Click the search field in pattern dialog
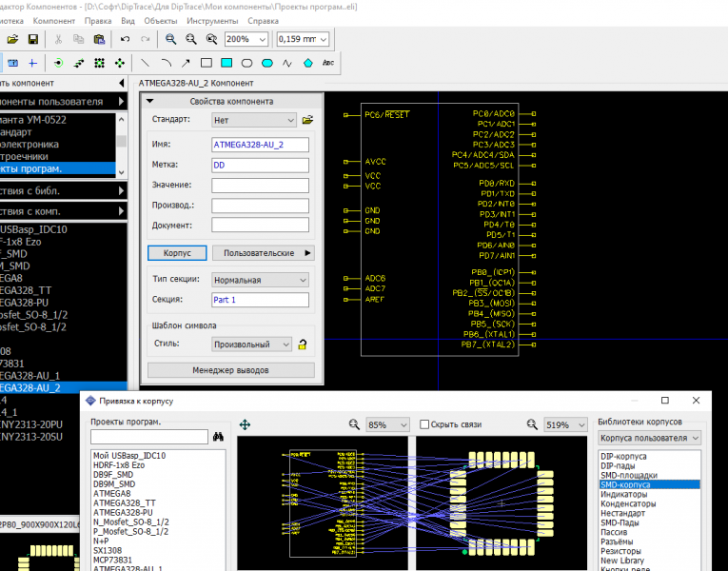The width and height of the screenshot is (728, 571). [x=149, y=437]
